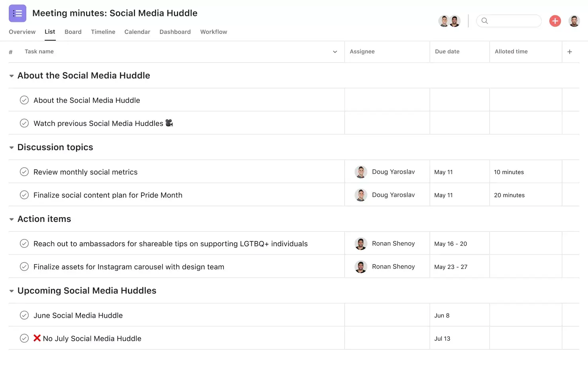Collapse the Action items section
The image size is (588, 392).
point(12,219)
